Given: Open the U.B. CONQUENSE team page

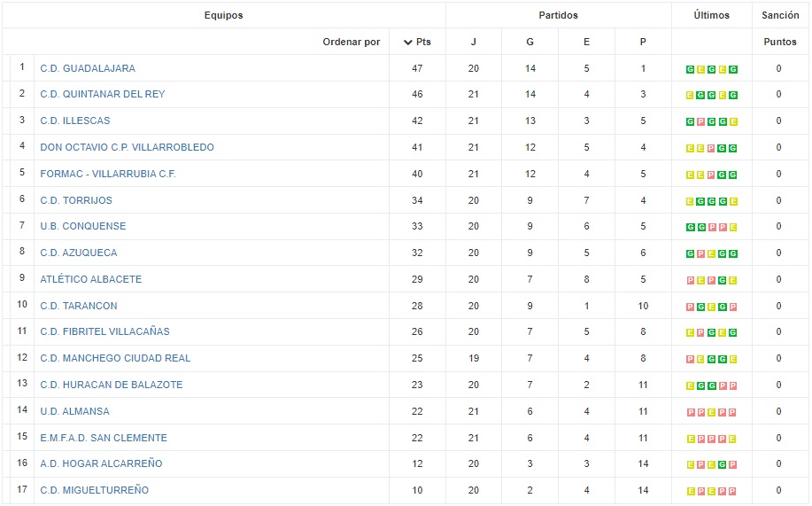Looking at the screenshot, I should [83, 226].
